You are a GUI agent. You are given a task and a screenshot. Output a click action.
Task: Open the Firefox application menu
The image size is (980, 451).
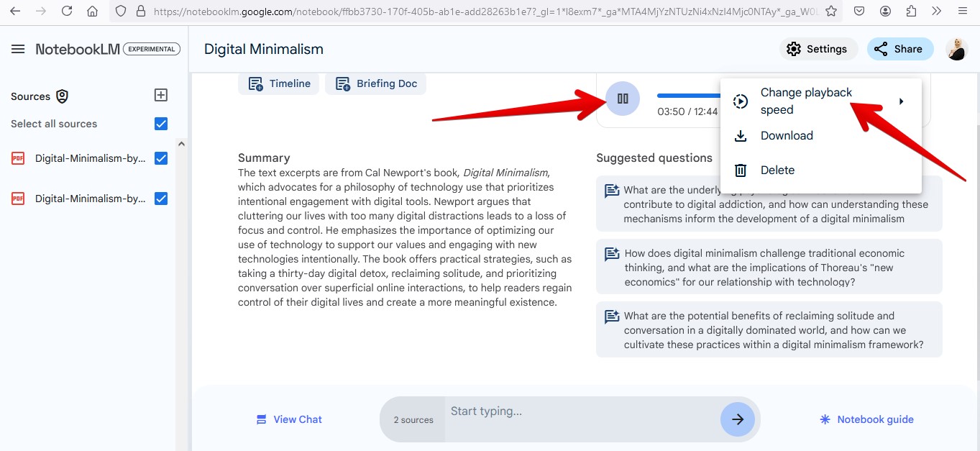[962, 12]
